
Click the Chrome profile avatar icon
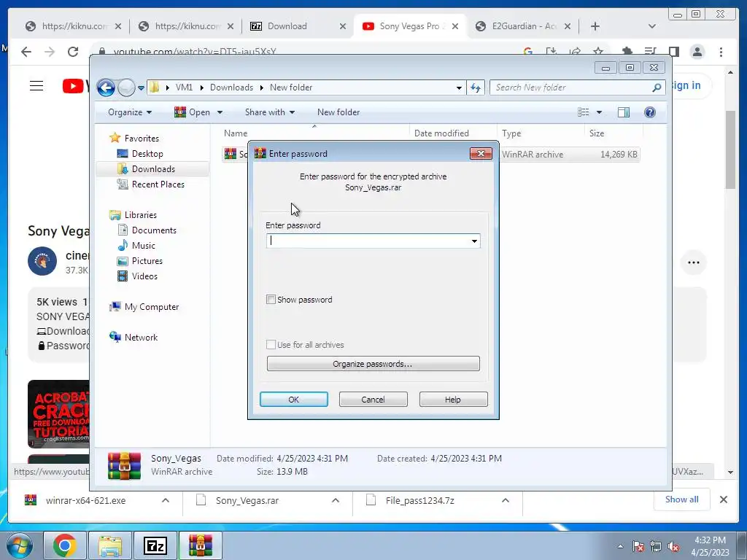click(x=697, y=52)
